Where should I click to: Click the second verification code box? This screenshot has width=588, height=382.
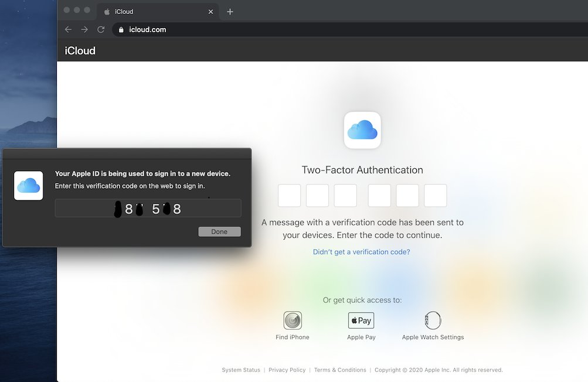click(317, 195)
